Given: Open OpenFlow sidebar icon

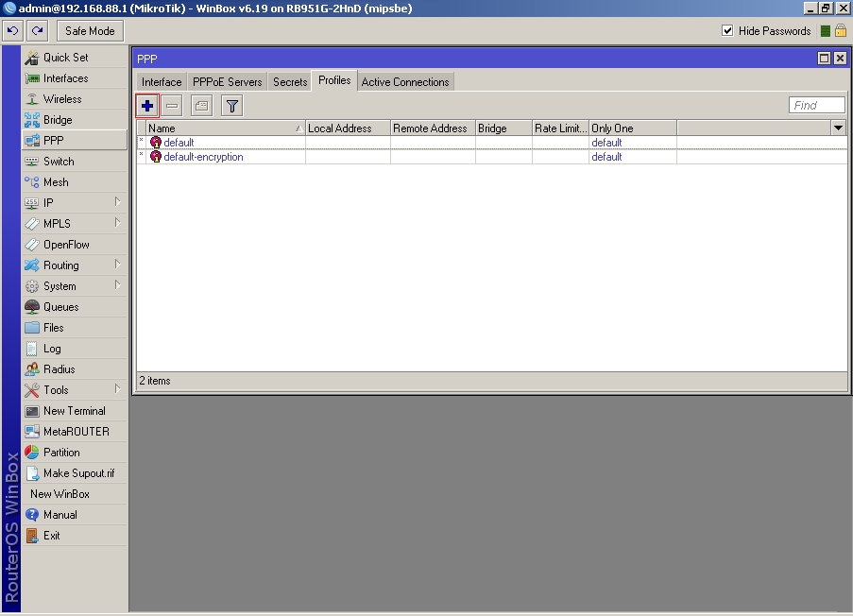Looking at the screenshot, I should coord(32,245).
